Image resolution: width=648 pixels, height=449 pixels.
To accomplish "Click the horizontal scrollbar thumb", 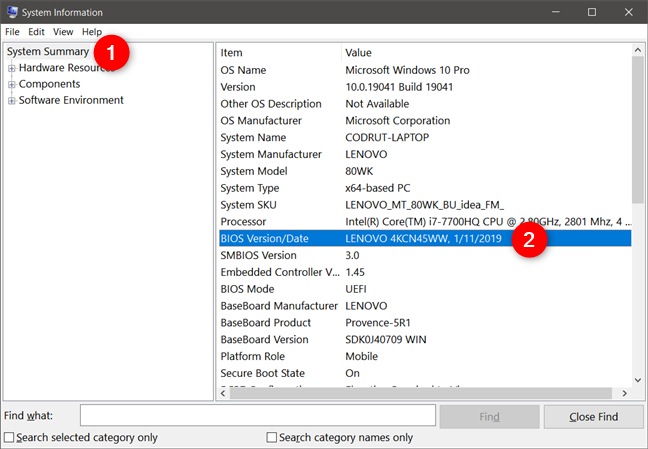I will (421, 393).
